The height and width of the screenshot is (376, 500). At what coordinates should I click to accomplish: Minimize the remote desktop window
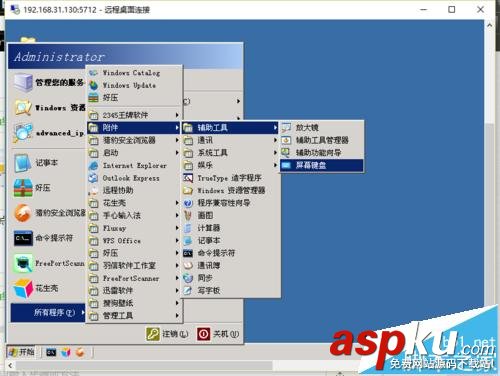point(423,9)
